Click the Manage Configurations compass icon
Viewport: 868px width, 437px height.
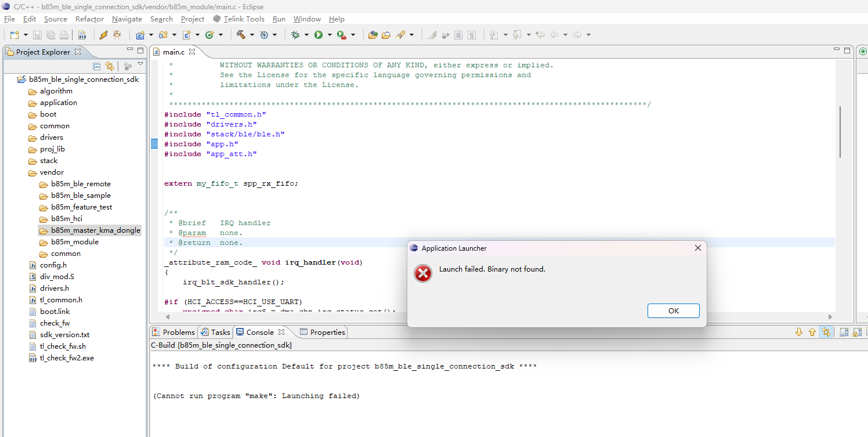(x=264, y=35)
